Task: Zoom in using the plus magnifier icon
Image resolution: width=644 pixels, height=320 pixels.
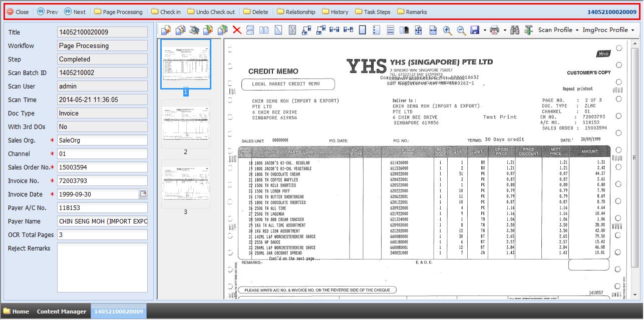Action: [x=447, y=30]
